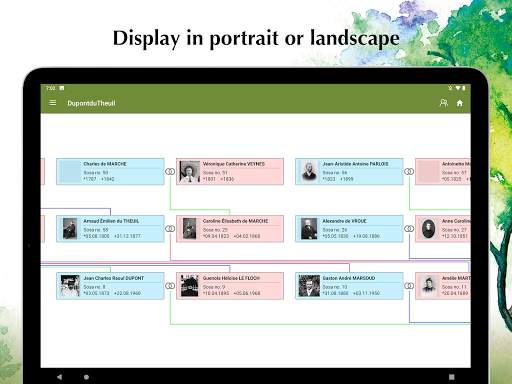The image size is (512, 384).
Task: Open Jean Aristide Antoine portrait photo
Action: click(x=309, y=172)
